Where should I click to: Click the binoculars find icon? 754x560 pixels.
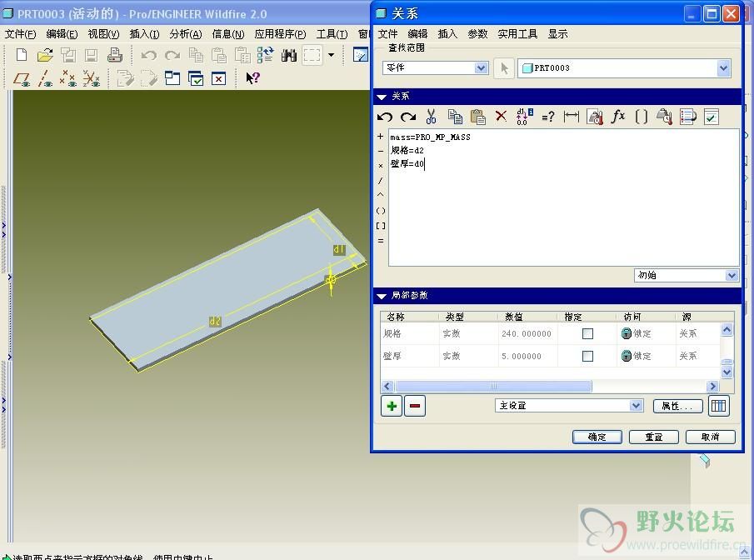click(x=289, y=55)
